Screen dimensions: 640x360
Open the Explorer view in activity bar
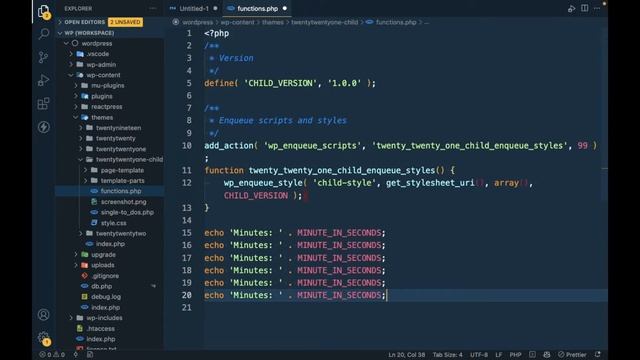coord(43,11)
